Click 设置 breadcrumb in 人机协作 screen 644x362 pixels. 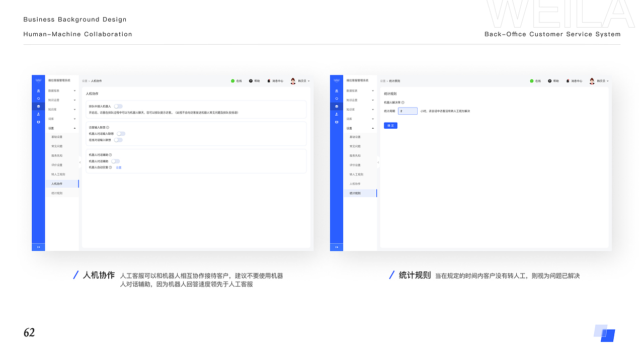click(x=85, y=81)
